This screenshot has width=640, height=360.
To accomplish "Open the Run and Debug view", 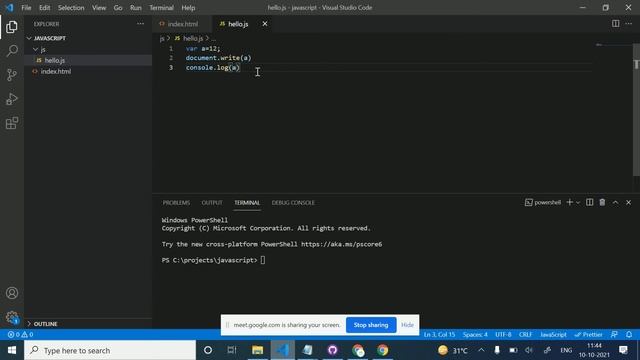I will point(12,99).
